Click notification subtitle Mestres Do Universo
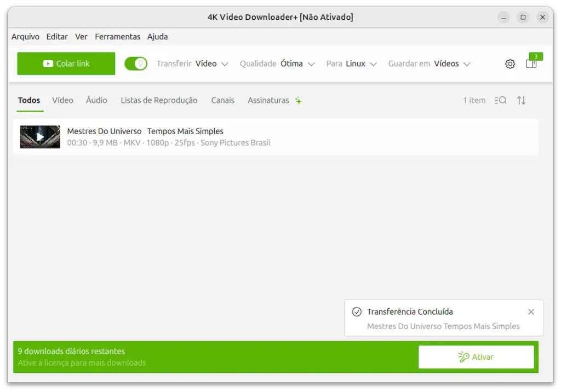 [x=443, y=326]
